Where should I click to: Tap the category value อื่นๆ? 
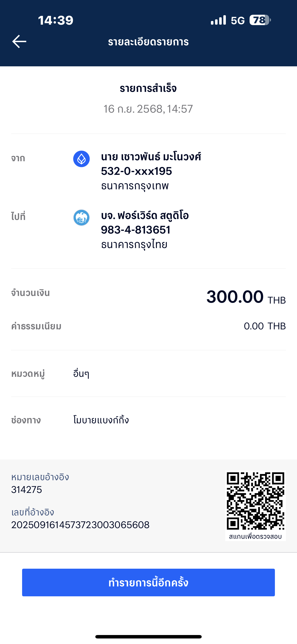pyautogui.click(x=81, y=374)
